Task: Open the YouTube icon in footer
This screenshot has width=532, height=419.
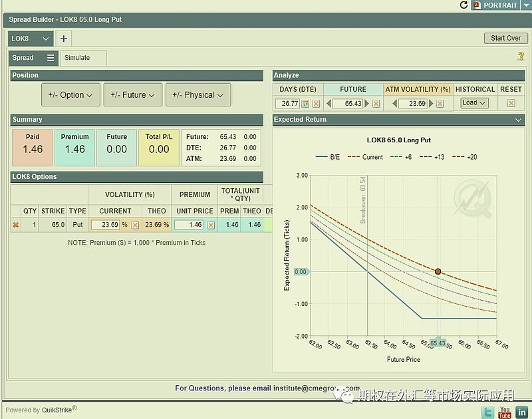Action: 505,412
